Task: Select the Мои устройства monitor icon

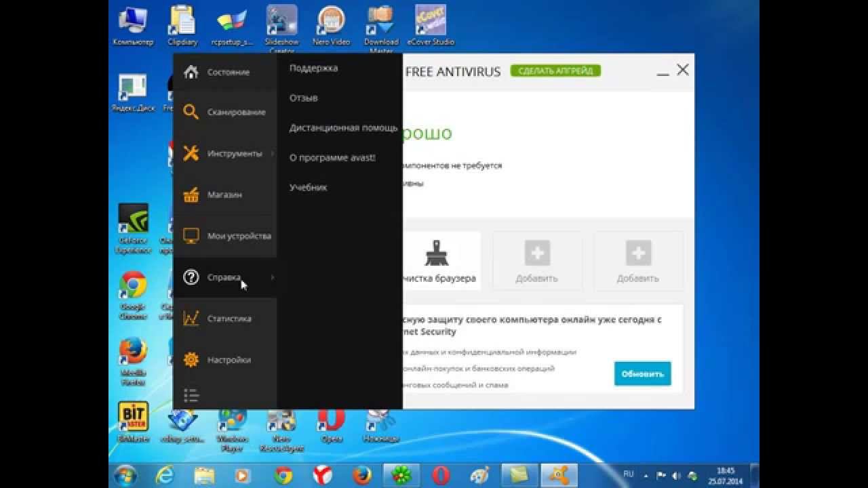Action: tap(191, 236)
